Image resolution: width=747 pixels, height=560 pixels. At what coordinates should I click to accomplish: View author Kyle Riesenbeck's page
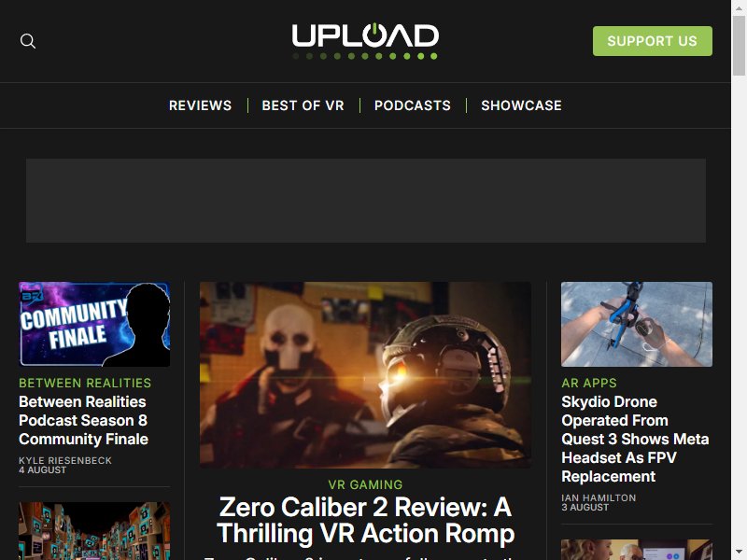65,460
